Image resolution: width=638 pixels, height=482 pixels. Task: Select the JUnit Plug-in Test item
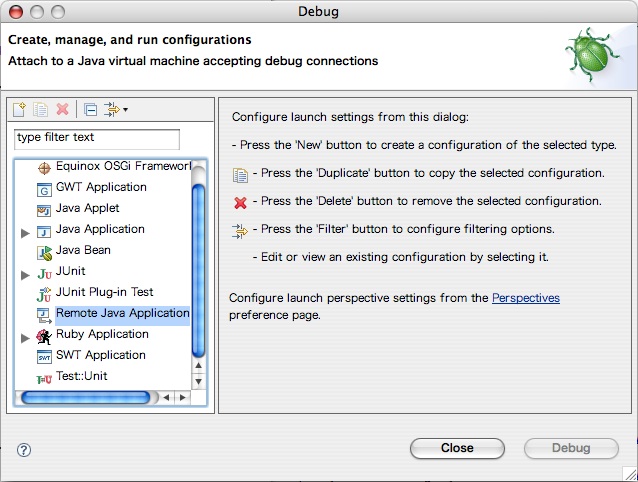[104, 292]
